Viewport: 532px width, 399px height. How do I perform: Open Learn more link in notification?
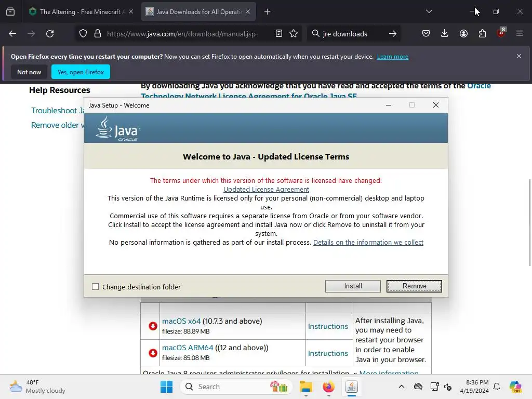(393, 57)
